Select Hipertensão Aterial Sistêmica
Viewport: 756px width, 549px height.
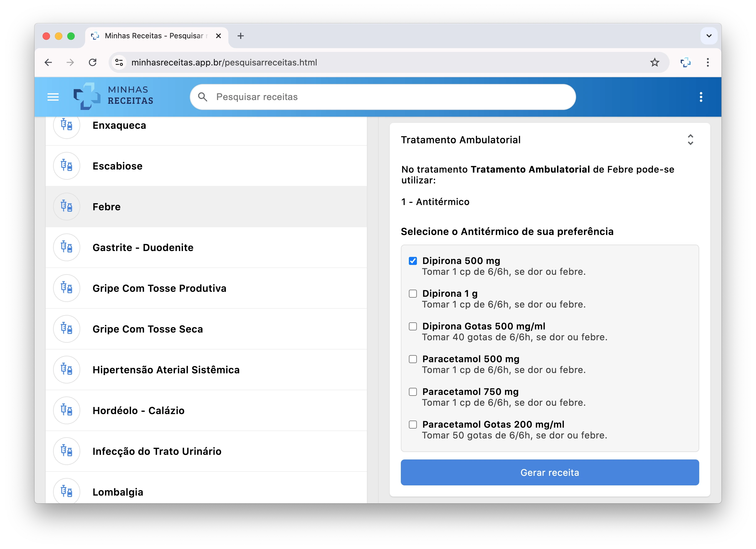click(x=206, y=370)
